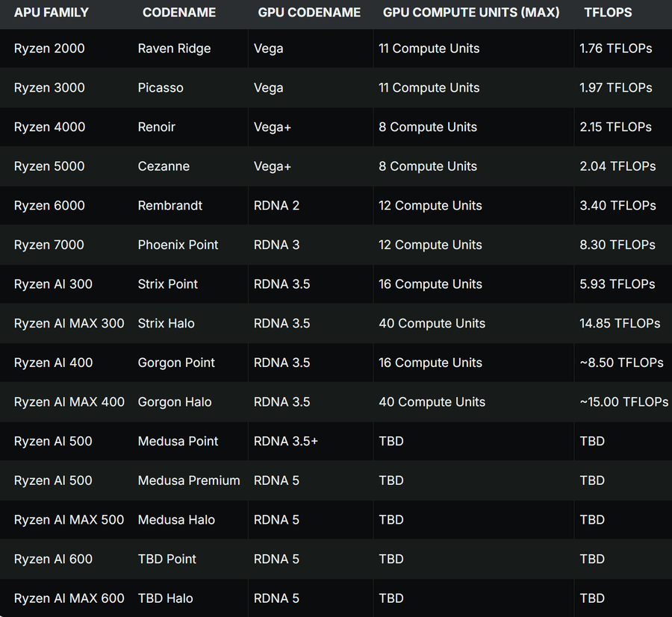Click the 5.93 TFLOPs value
This screenshot has width=672, height=617.
click(617, 284)
